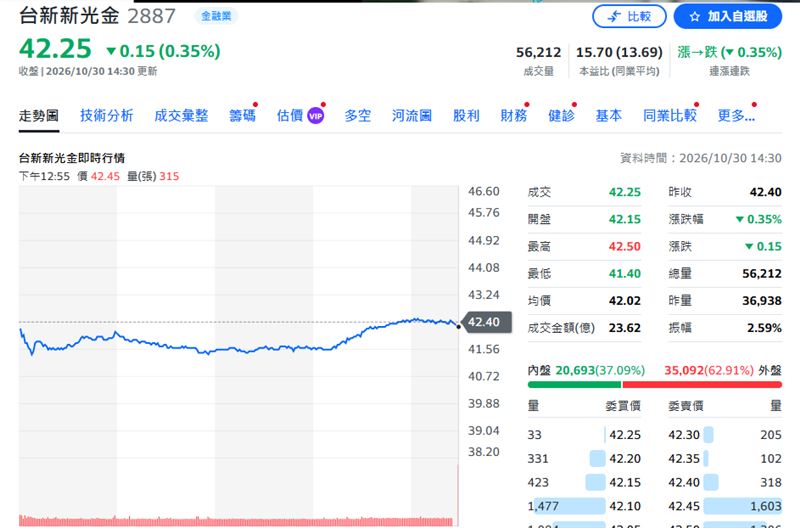800x528 pixels.
Task: Switch to the 同業比較 tab
Action: 670,116
